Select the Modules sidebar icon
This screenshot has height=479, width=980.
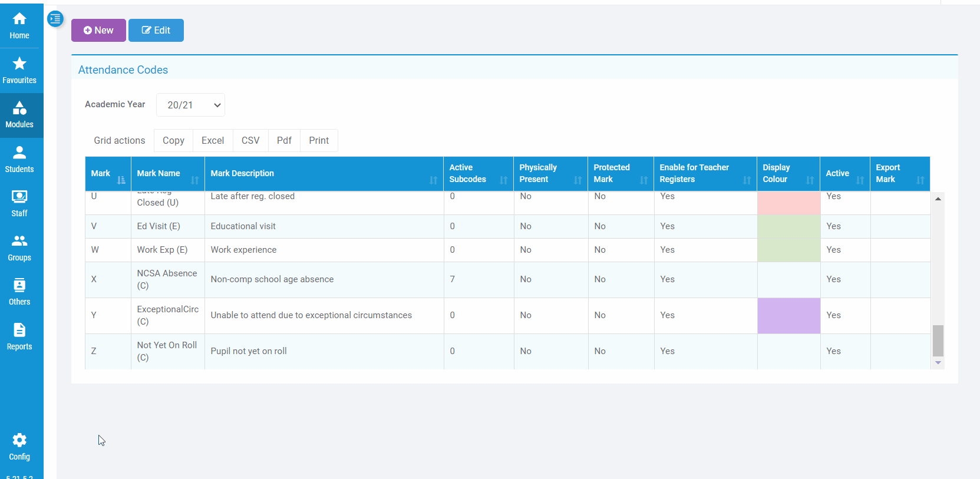click(x=19, y=115)
